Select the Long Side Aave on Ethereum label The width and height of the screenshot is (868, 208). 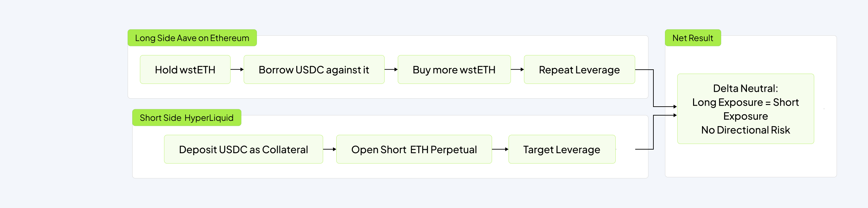[192, 38]
